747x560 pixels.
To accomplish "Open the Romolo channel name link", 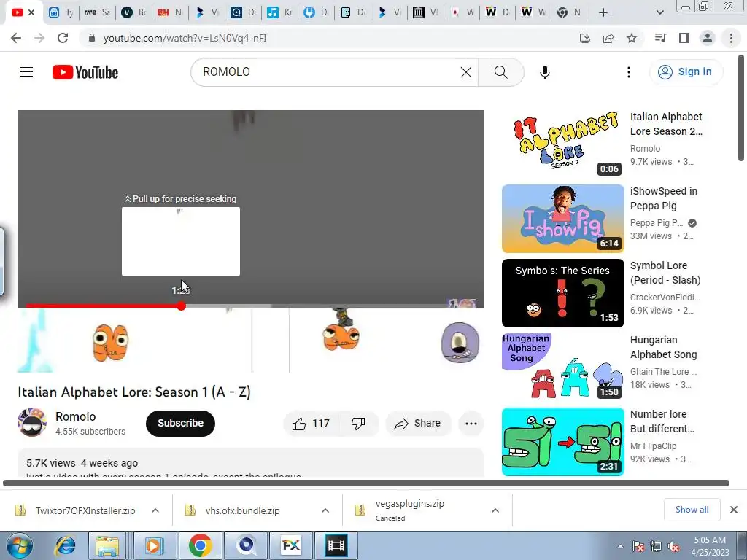I will click(x=75, y=416).
